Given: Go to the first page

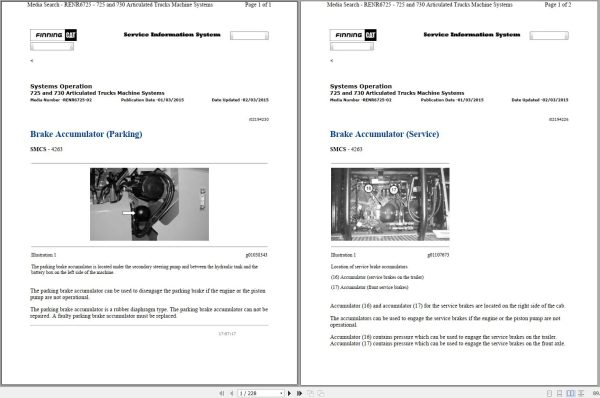Looking at the screenshot, I should point(222,393).
